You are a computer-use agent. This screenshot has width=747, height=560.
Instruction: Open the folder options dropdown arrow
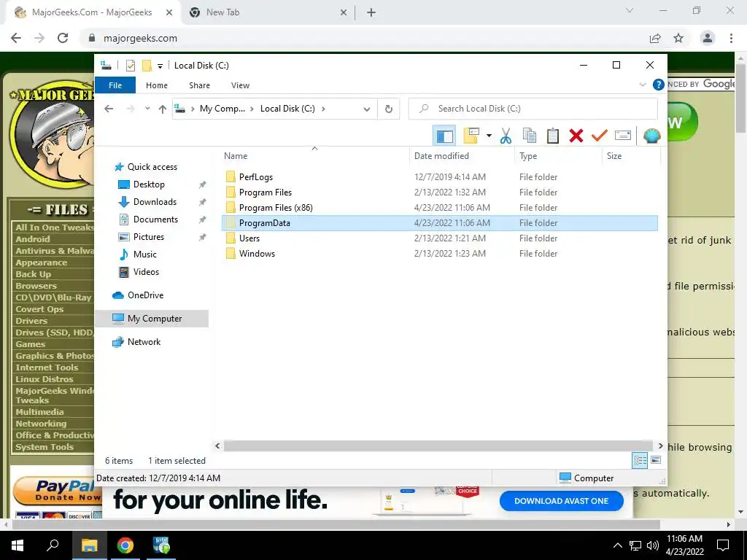pyautogui.click(x=489, y=136)
